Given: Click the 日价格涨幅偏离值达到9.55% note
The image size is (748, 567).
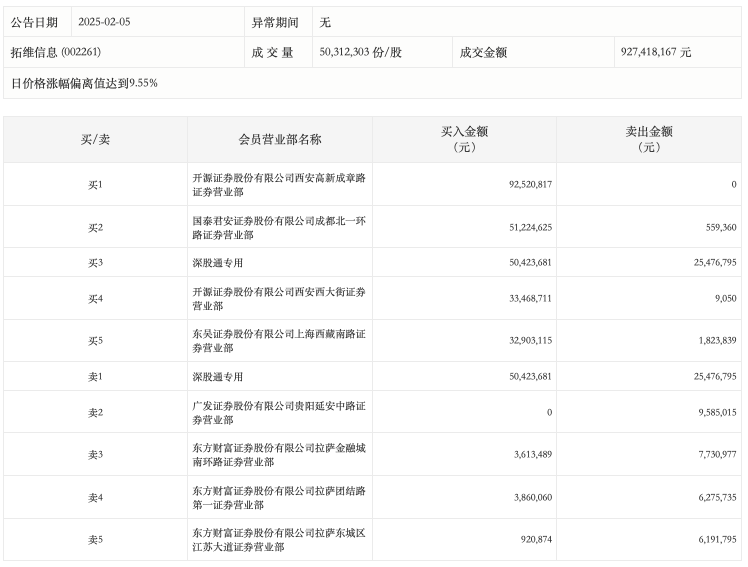Looking at the screenshot, I should pyautogui.click(x=84, y=83).
